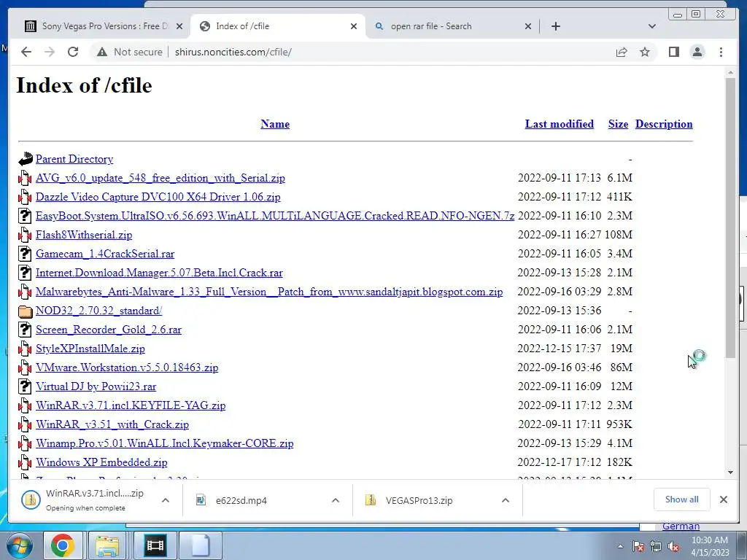Select the Index of /cfile tab
The image size is (747, 560).
pyautogui.click(x=278, y=26)
